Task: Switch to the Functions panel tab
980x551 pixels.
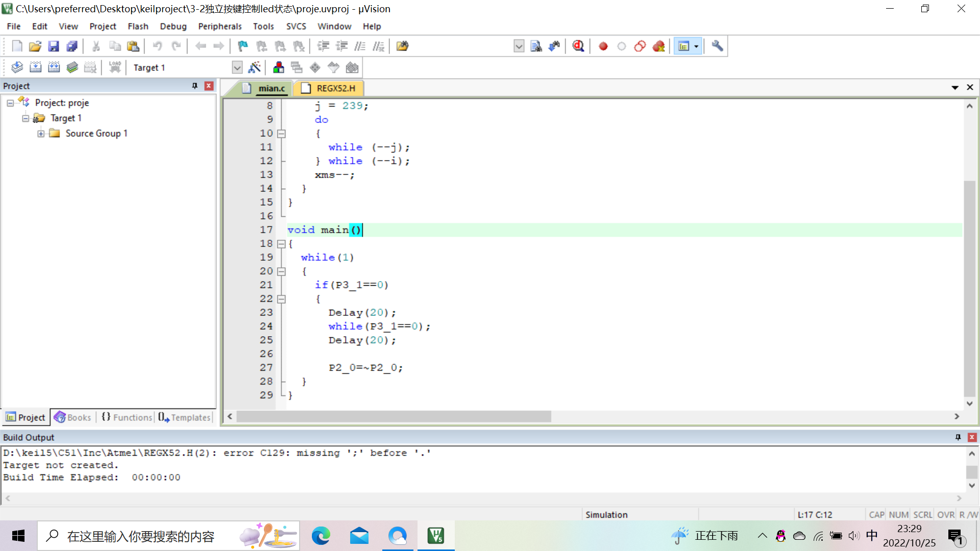Action: pos(127,417)
